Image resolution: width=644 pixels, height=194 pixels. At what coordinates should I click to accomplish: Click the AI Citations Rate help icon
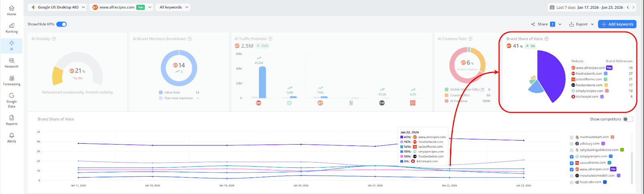(470, 39)
